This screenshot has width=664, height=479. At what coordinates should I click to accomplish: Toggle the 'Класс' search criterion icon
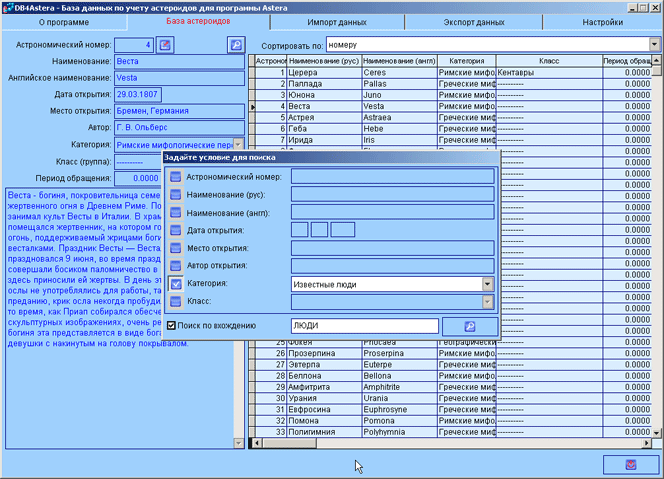coord(176,302)
